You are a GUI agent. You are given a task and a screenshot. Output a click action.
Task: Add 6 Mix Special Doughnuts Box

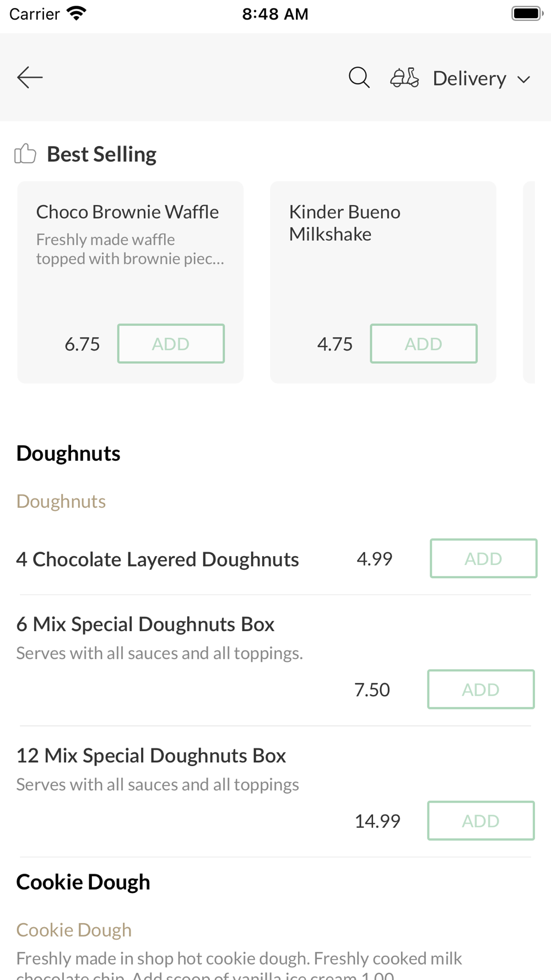pyautogui.click(x=481, y=689)
